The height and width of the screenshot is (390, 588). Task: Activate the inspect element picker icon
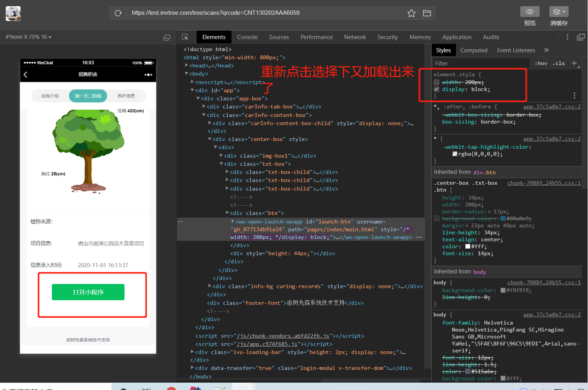coord(185,37)
